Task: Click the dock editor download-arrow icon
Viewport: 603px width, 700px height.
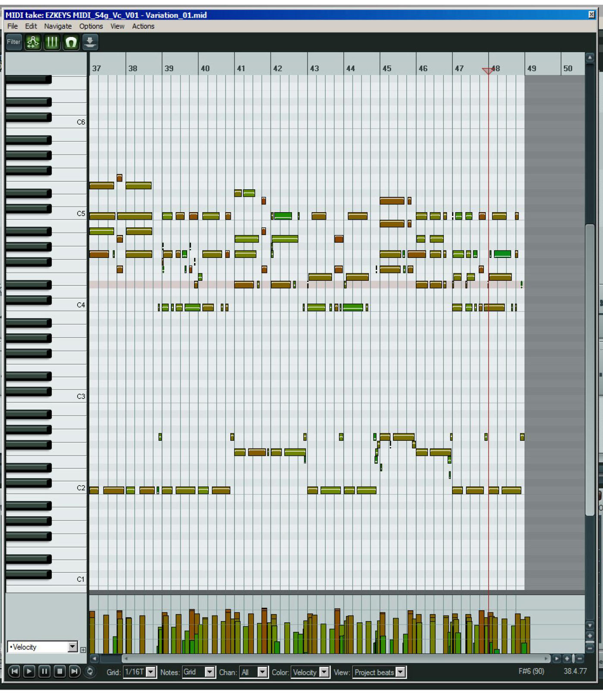Action: pos(90,42)
